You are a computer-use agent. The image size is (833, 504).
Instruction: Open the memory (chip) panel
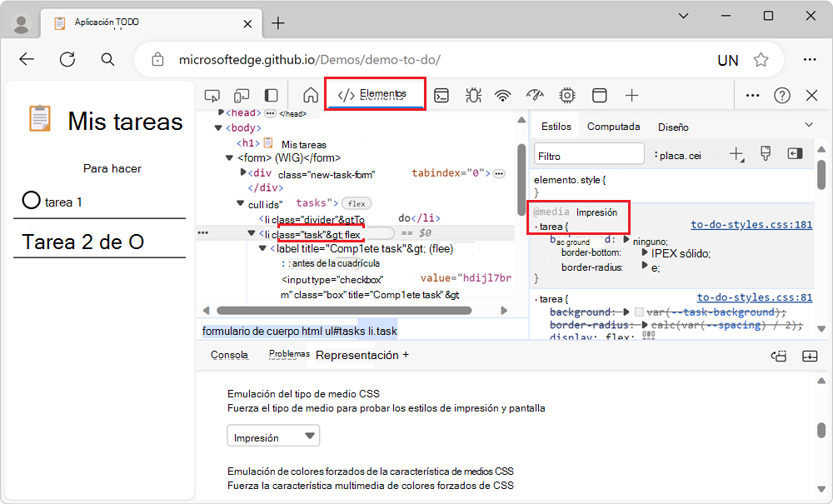click(x=566, y=95)
